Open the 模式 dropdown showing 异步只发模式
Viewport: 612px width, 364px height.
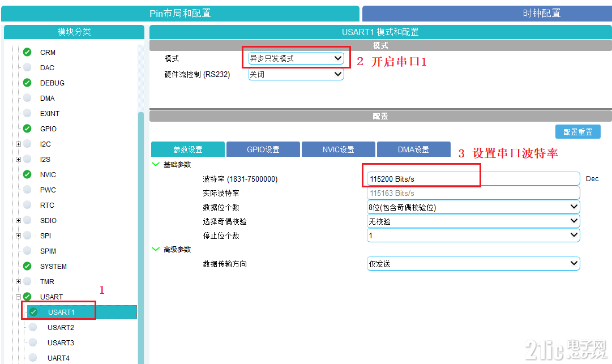(x=296, y=58)
